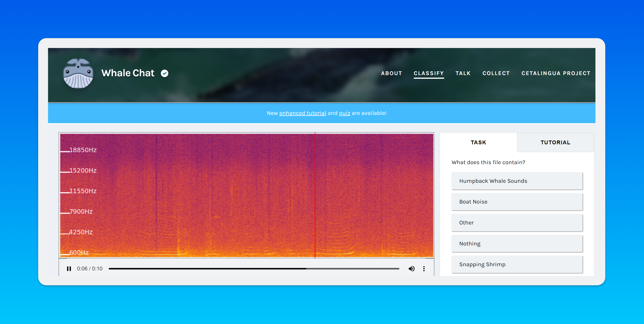Go to the Classify section

(x=429, y=73)
